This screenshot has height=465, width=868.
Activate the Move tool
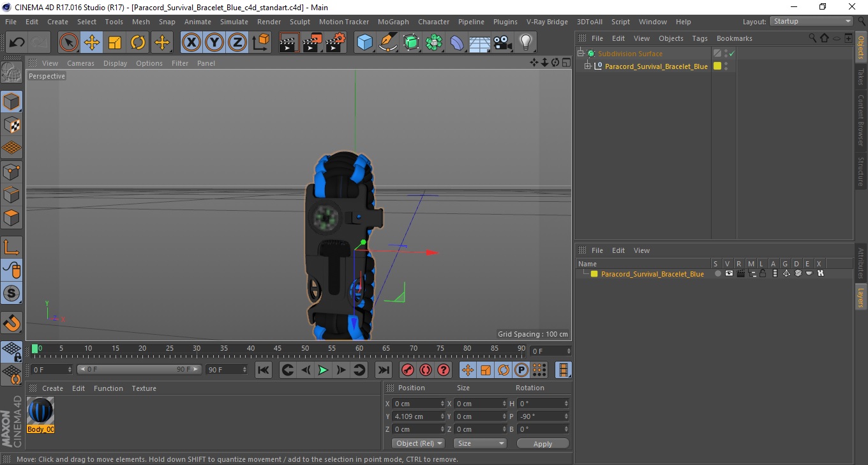(x=92, y=43)
